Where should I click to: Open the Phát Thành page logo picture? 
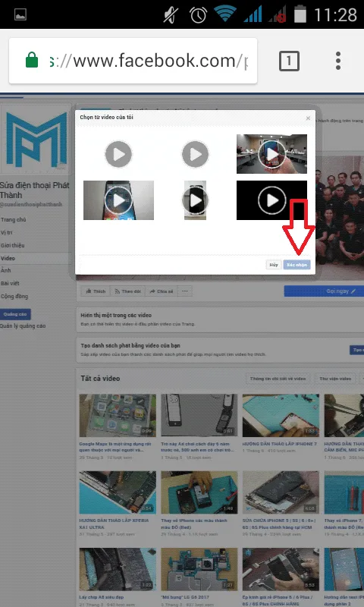click(36, 140)
